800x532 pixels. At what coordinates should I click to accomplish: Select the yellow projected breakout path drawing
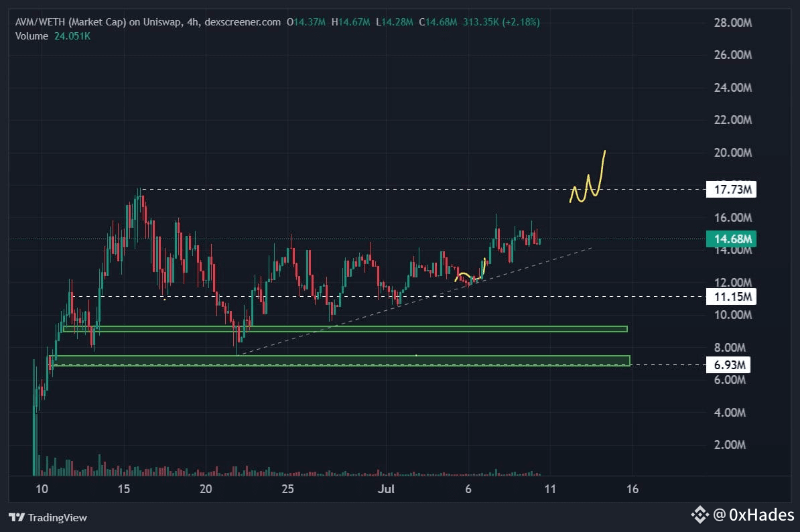[588, 176]
